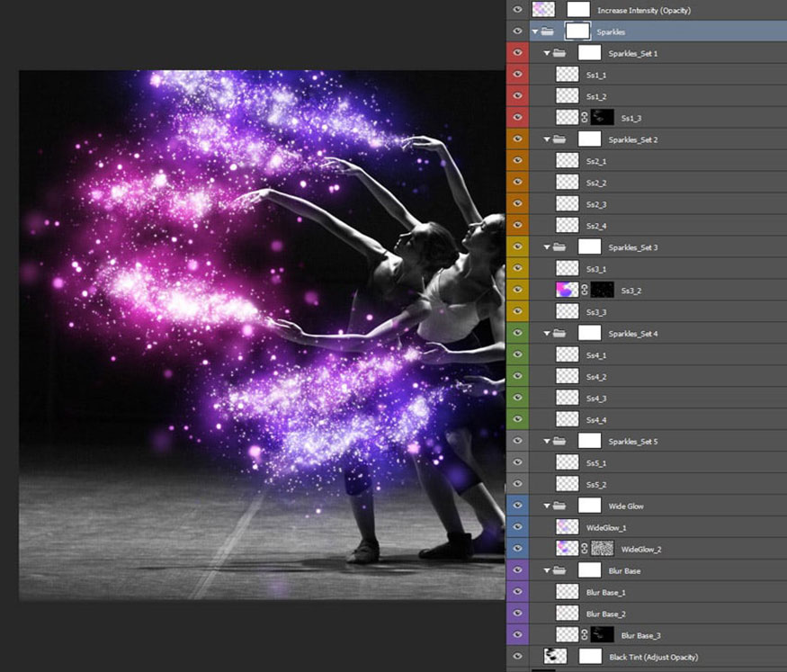Toggle visibility of Sparkles_Set 5 group
Screen dimensions: 787x672
tap(517, 441)
